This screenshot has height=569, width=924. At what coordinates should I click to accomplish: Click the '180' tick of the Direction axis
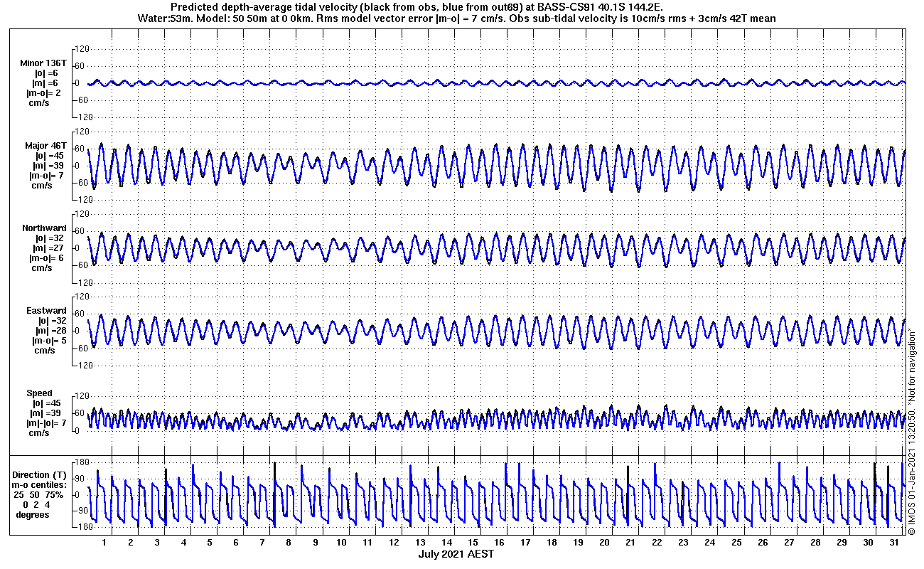[x=81, y=463]
